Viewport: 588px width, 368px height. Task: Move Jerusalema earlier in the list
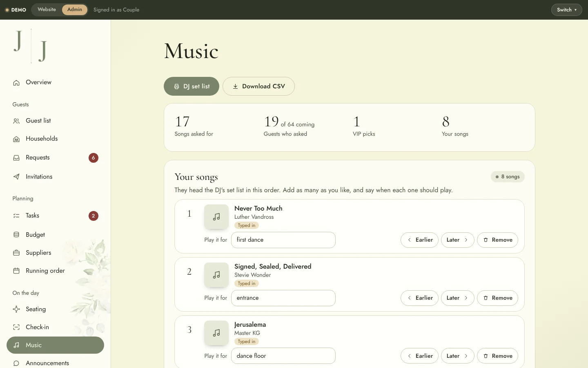[419, 356]
